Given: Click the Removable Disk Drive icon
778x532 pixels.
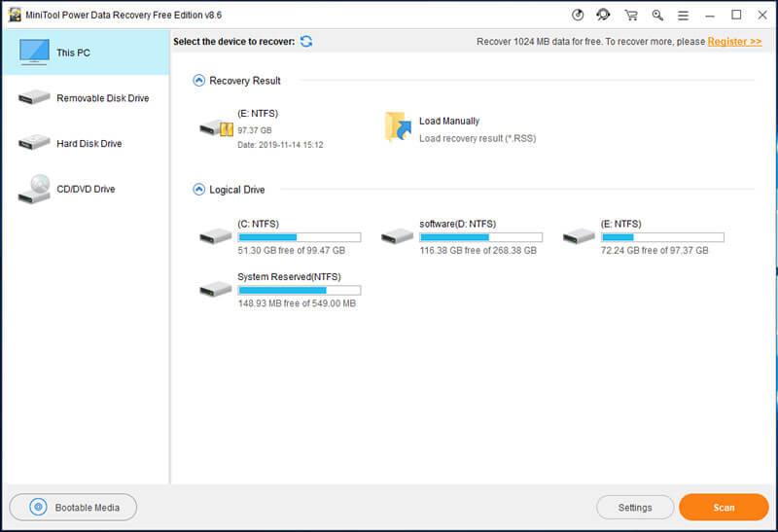Looking at the screenshot, I should point(34,97).
